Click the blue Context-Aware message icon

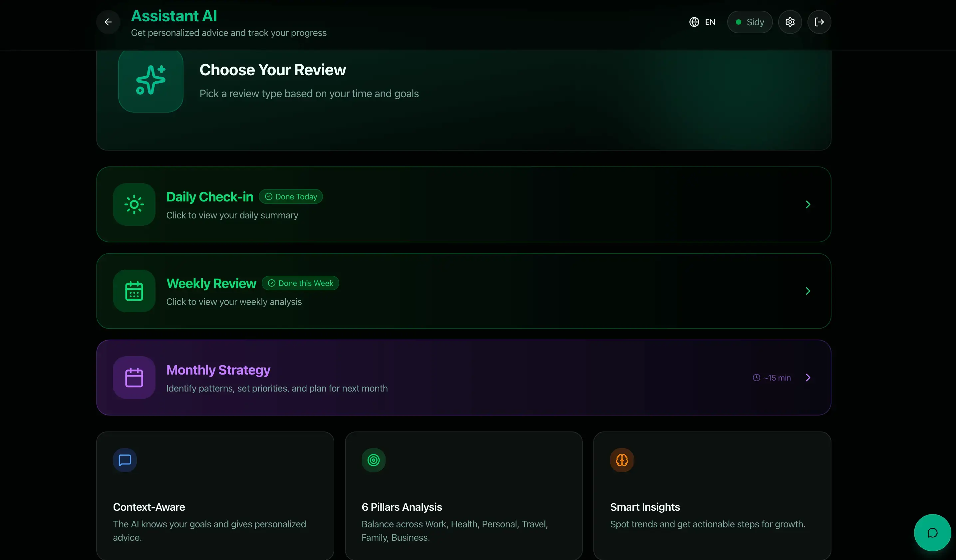point(125,460)
